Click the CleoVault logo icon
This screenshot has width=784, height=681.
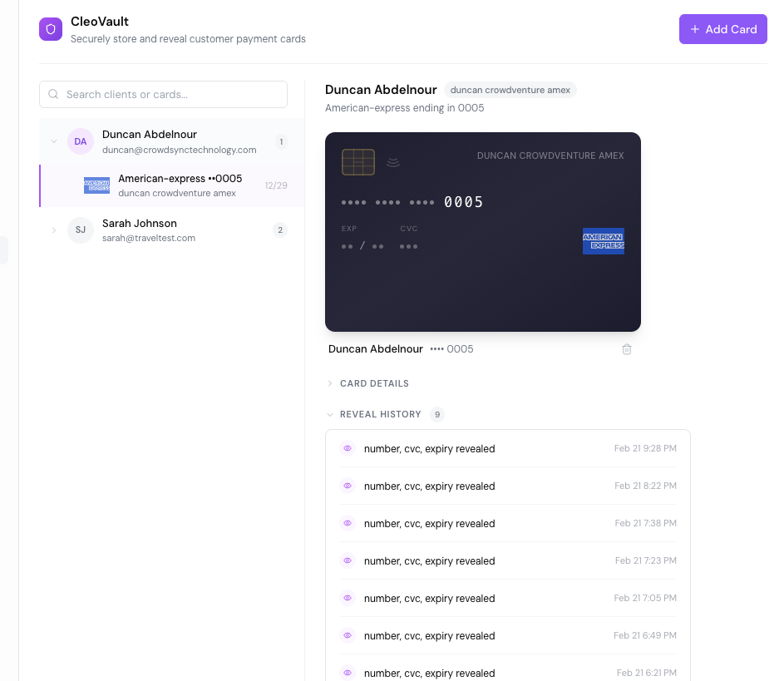click(x=51, y=28)
